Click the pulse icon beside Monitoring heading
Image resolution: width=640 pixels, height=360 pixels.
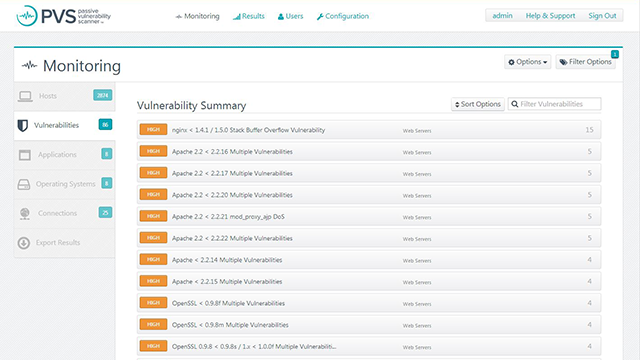tap(29, 65)
